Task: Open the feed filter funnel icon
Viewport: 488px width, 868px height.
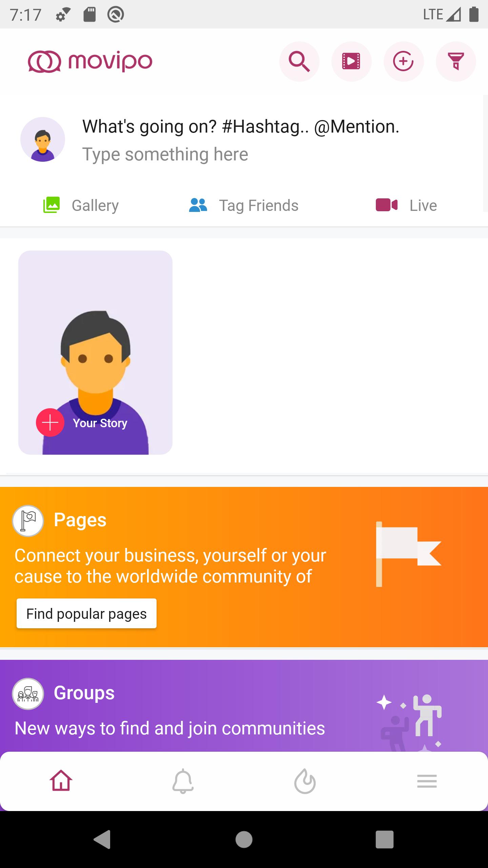Action: [456, 61]
